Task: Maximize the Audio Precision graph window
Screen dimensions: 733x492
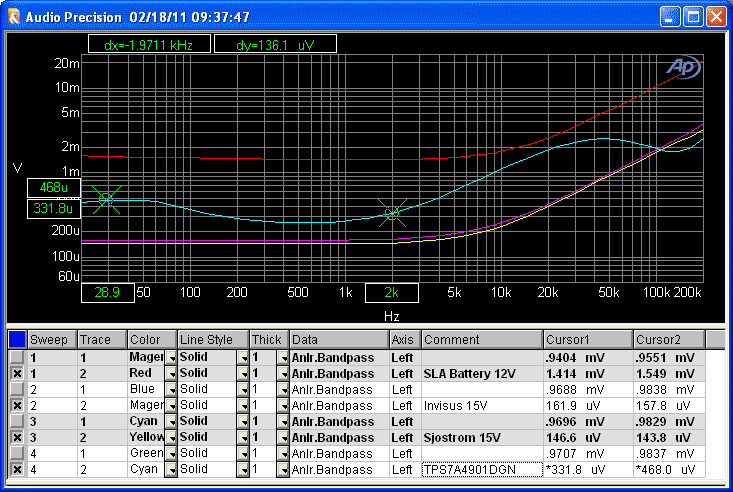Action: pos(693,17)
